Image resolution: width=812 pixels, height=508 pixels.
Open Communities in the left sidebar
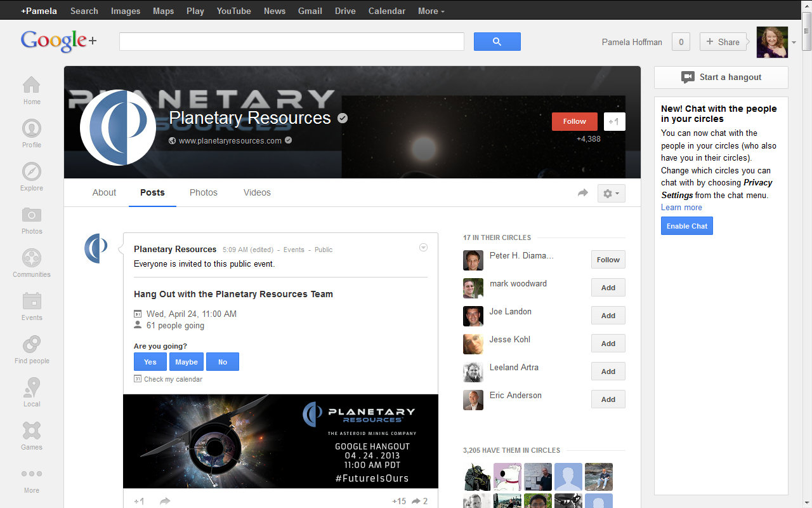click(x=32, y=264)
